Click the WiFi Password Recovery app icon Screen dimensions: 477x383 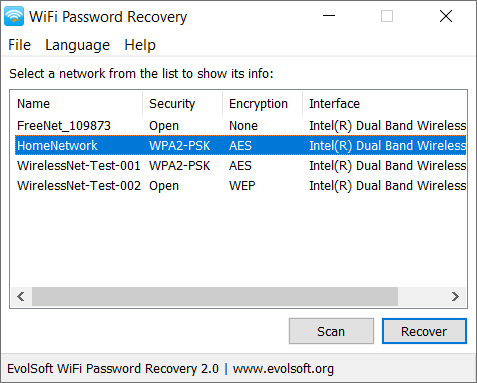coord(14,16)
